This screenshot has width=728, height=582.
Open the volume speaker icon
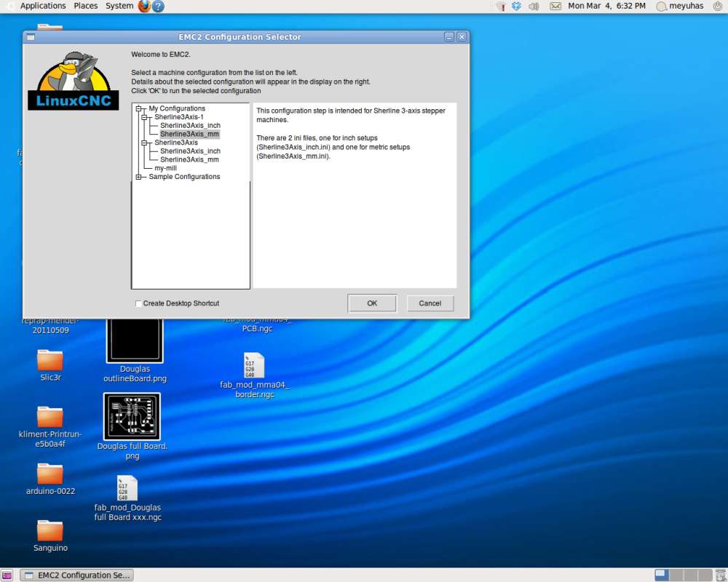[534, 6]
